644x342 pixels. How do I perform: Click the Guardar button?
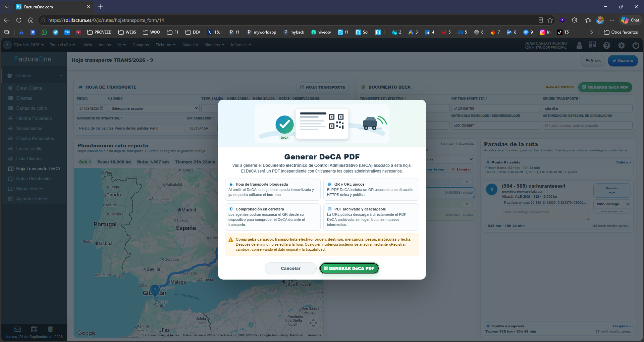pyautogui.click(x=623, y=61)
